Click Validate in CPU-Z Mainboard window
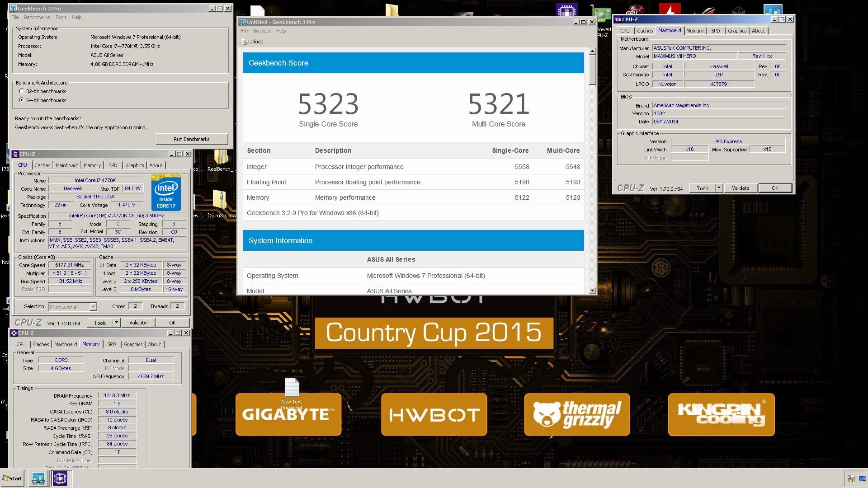868x488 pixels. click(x=741, y=188)
